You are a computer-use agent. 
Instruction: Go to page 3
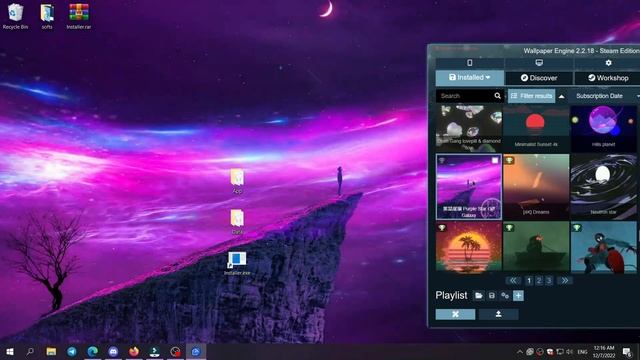pyautogui.click(x=549, y=280)
